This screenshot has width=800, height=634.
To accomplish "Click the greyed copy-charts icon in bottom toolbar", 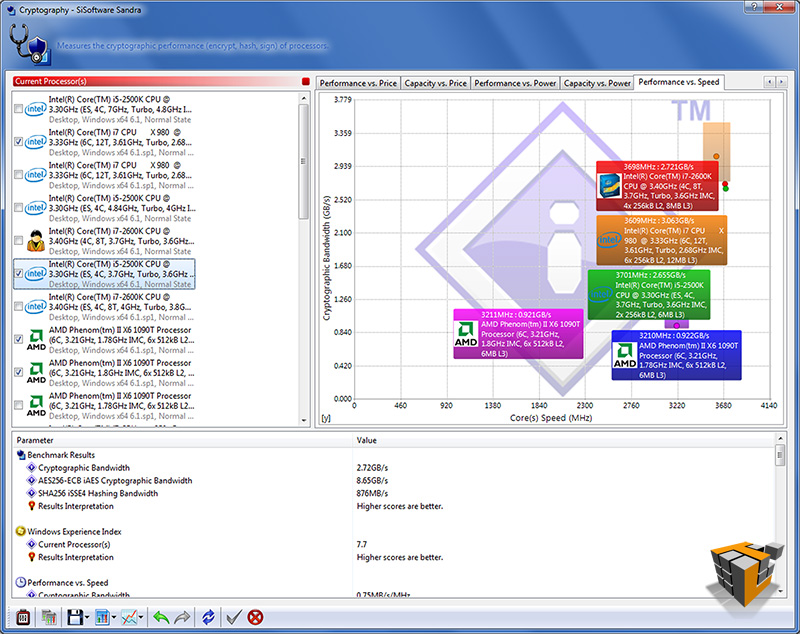I will pyautogui.click(x=48, y=617).
